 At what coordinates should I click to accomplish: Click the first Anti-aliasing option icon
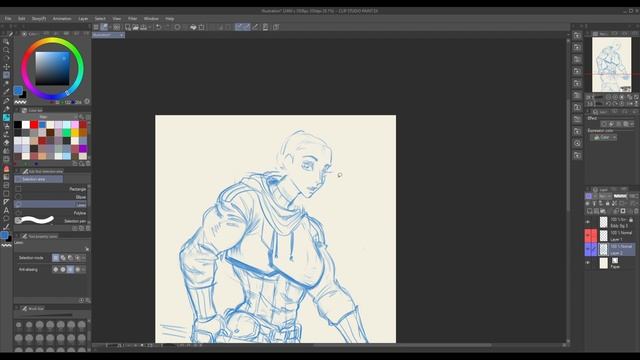[56, 269]
